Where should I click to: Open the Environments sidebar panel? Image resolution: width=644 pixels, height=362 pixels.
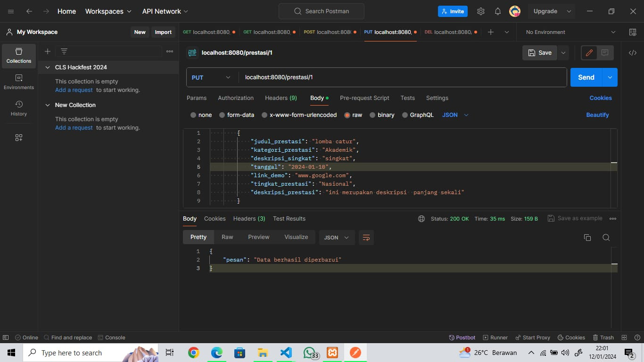click(19, 82)
